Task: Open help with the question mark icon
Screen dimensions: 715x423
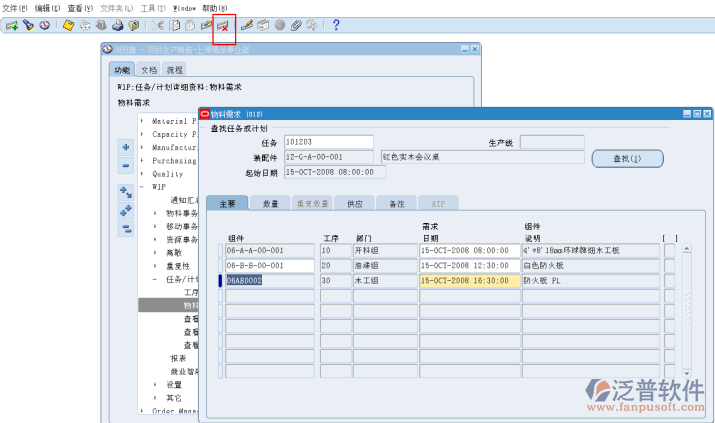Action: point(335,25)
